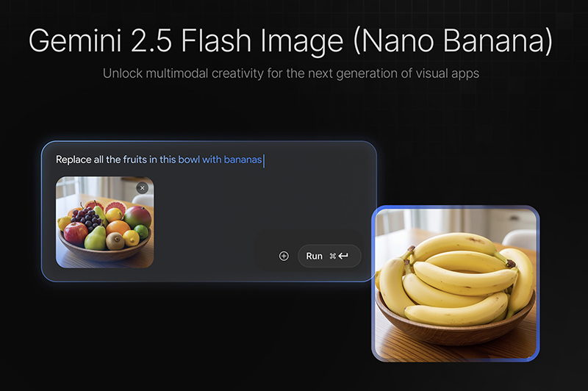
Task: Click the green pear in the thumbnail
Action: tap(96, 238)
